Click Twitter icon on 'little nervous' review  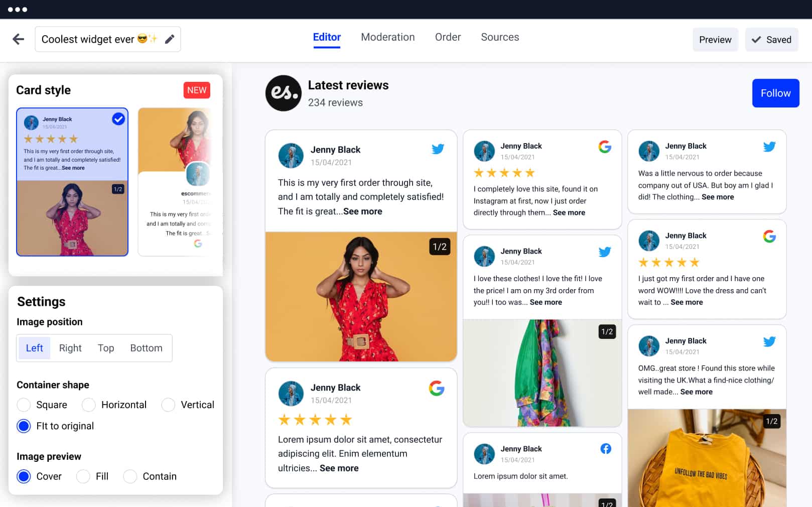click(769, 147)
